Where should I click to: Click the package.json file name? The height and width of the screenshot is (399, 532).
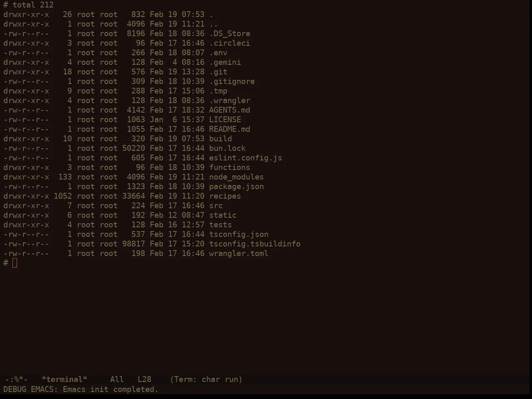tap(236, 187)
